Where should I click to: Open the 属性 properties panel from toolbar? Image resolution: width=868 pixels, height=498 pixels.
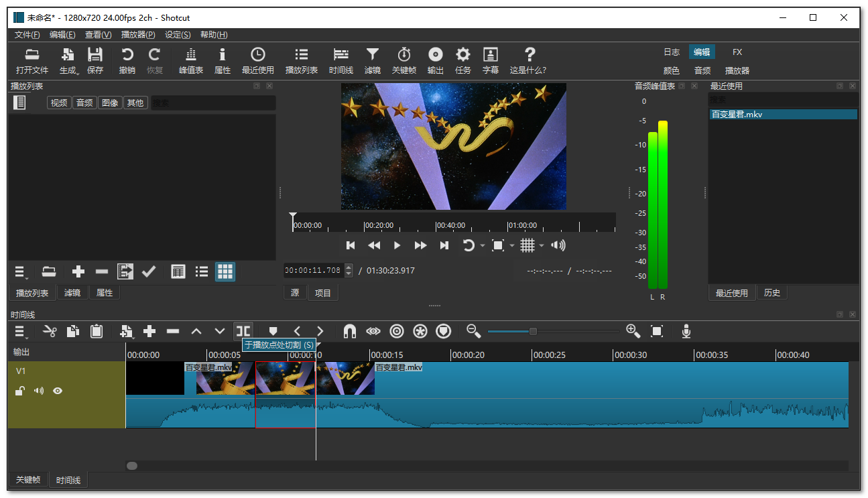(223, 61)
